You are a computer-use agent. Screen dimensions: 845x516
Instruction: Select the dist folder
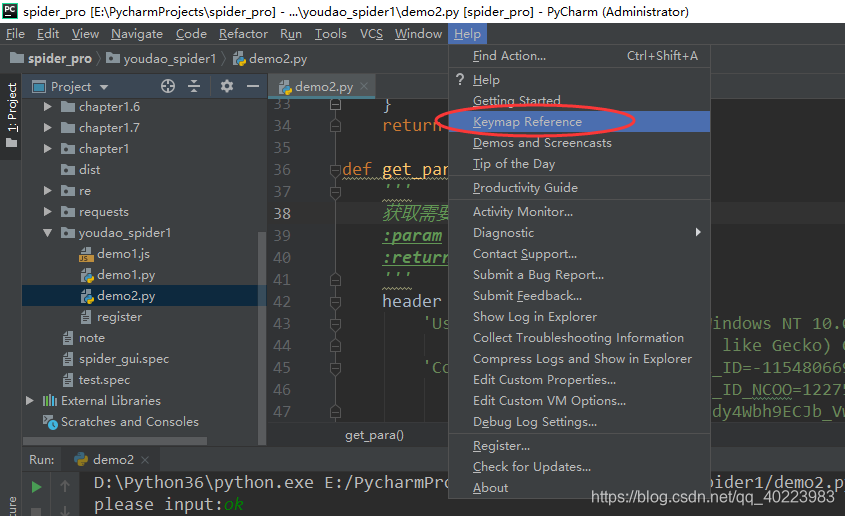[89, 170]
